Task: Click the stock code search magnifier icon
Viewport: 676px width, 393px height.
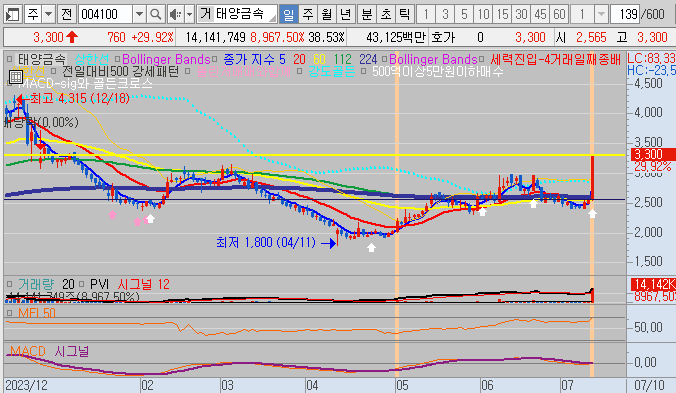Action: click(x=155, y=15)
